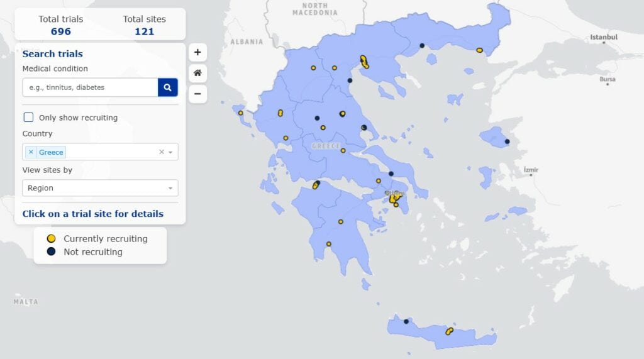Remove the Greece country tag

[x=31, y=152]
